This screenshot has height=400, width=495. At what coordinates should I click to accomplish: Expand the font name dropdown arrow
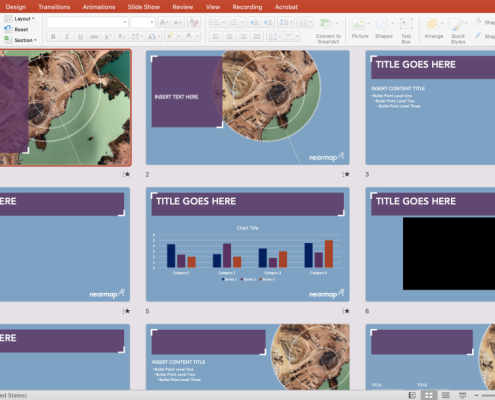(125, 22)
